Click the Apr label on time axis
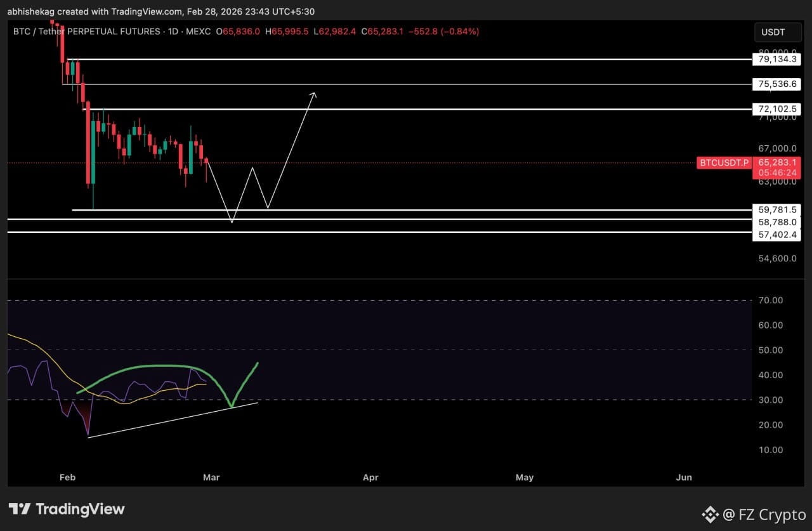 [370, 477]
